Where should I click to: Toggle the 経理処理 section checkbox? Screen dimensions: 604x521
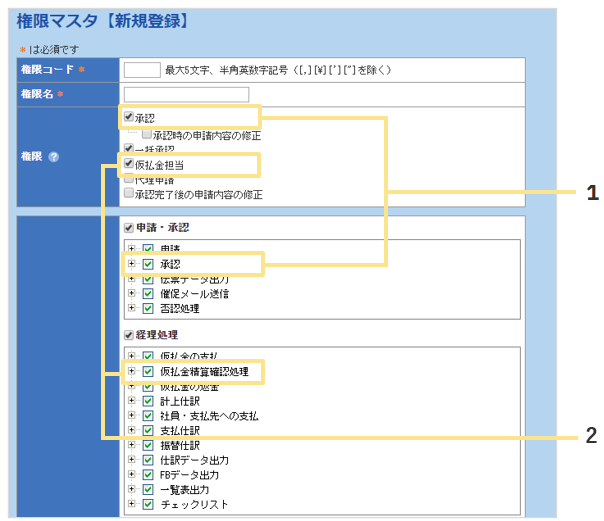pos(128,334)
